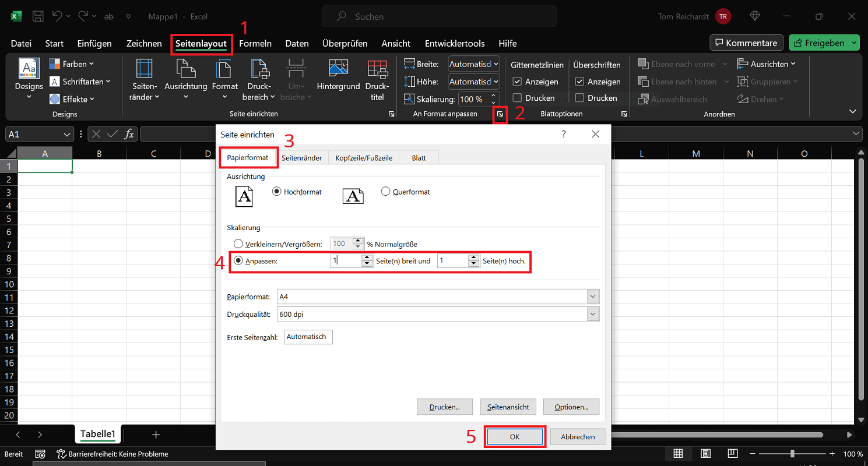Switch to Page Break Preview icon
The image size is (868, 466).
(x=734, y=454)
